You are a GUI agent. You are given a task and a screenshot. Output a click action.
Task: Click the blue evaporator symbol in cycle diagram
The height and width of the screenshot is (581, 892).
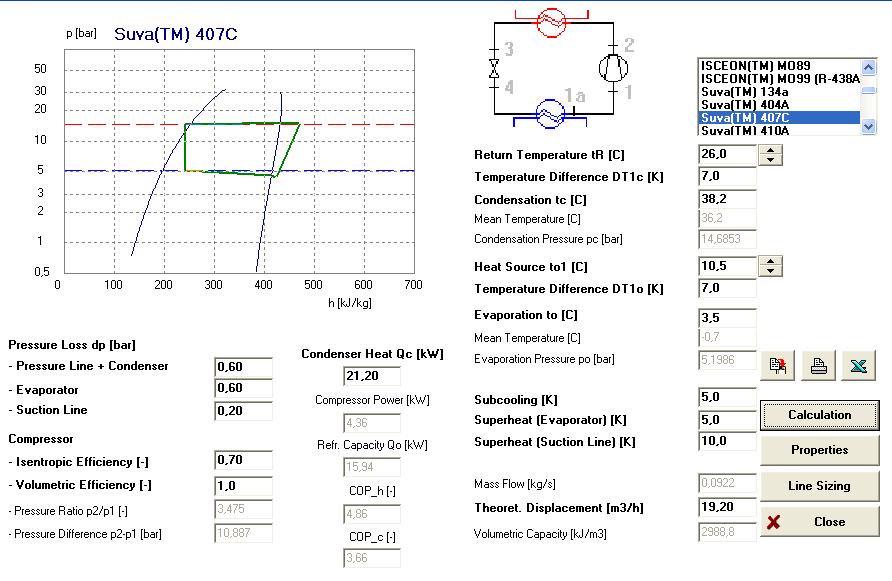coord(549,113)
